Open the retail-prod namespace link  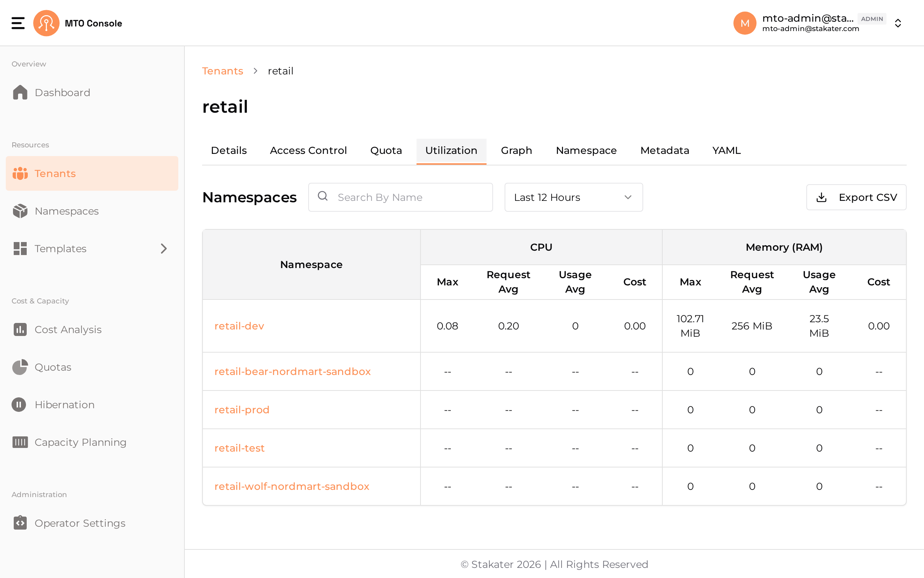242,410
